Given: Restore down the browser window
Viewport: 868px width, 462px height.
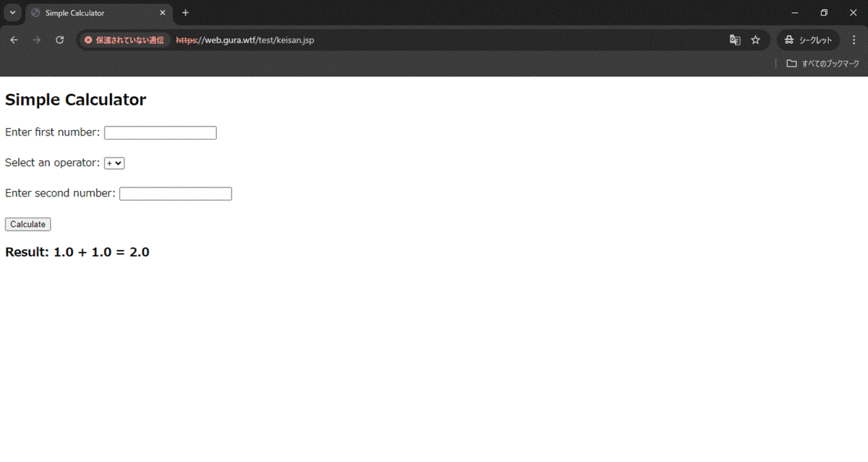Looking at the screenshot, I should pos(824,13).
